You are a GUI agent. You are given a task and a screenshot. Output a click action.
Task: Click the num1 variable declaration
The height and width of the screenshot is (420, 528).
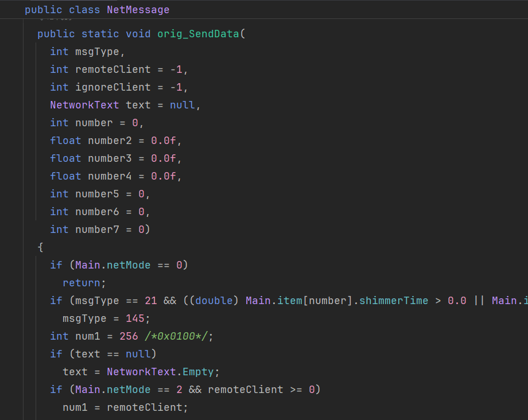pos(88,336)
